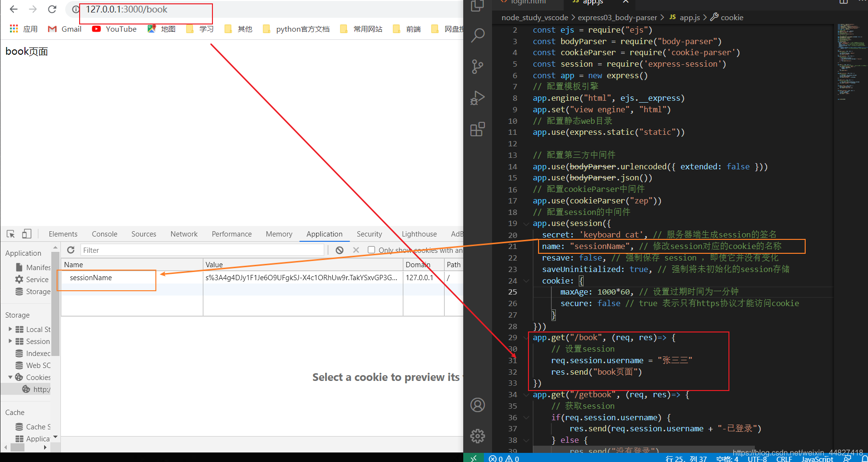The height and width of the screenshot is (462, 868).
Task: Expand the Session Storage tree node
Action: coord(11,341)
